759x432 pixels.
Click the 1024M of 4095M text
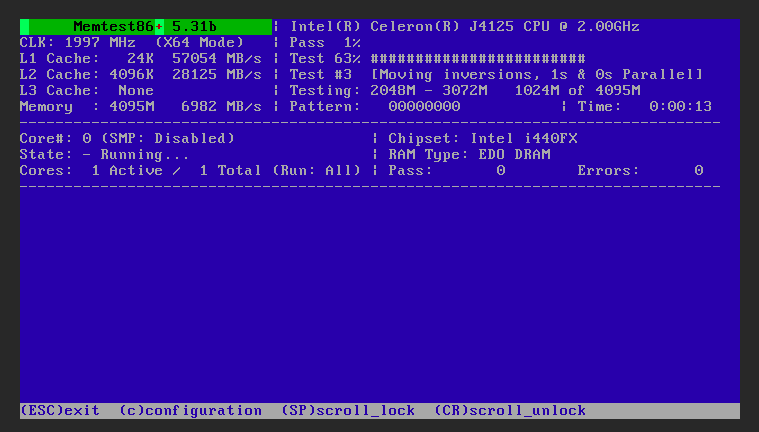577,91
